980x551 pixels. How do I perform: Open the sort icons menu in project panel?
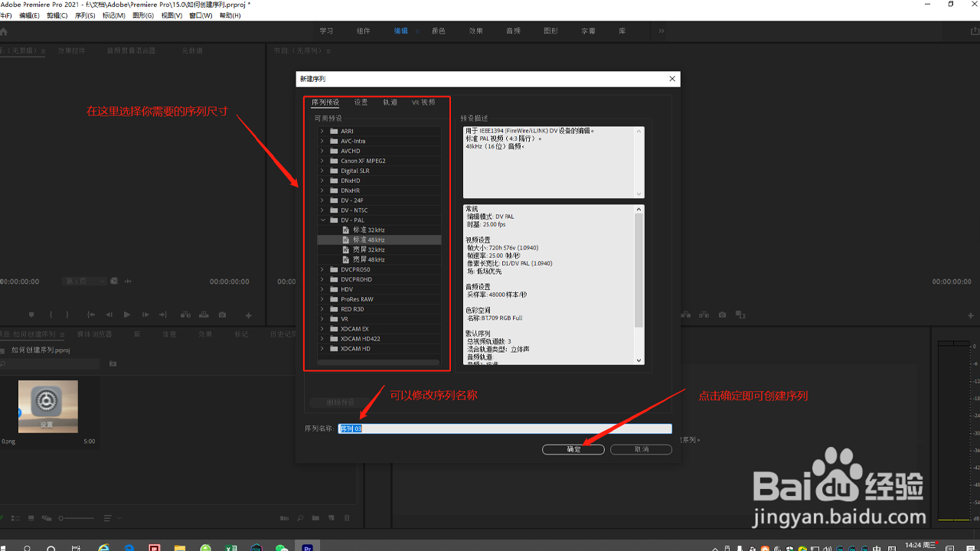(x=112, y=518)
